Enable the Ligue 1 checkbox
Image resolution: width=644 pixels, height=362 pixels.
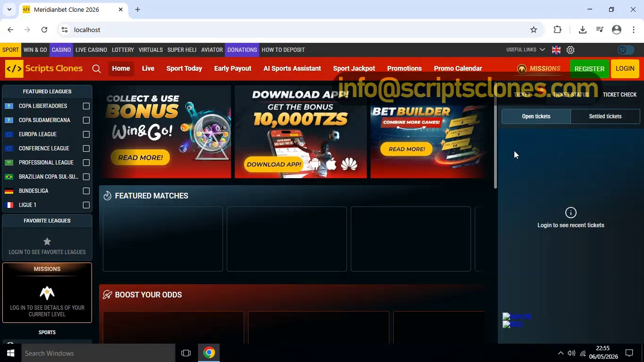click(x=86, y=205)
